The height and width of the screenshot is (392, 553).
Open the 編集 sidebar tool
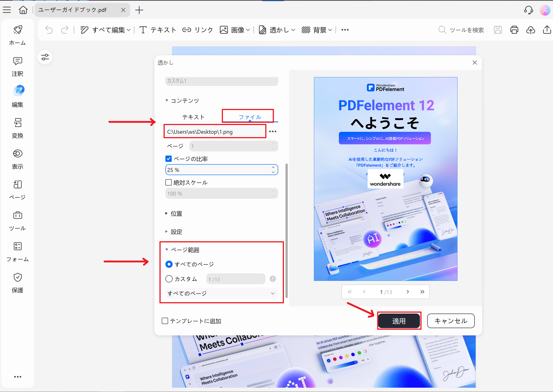pos(18,97)
